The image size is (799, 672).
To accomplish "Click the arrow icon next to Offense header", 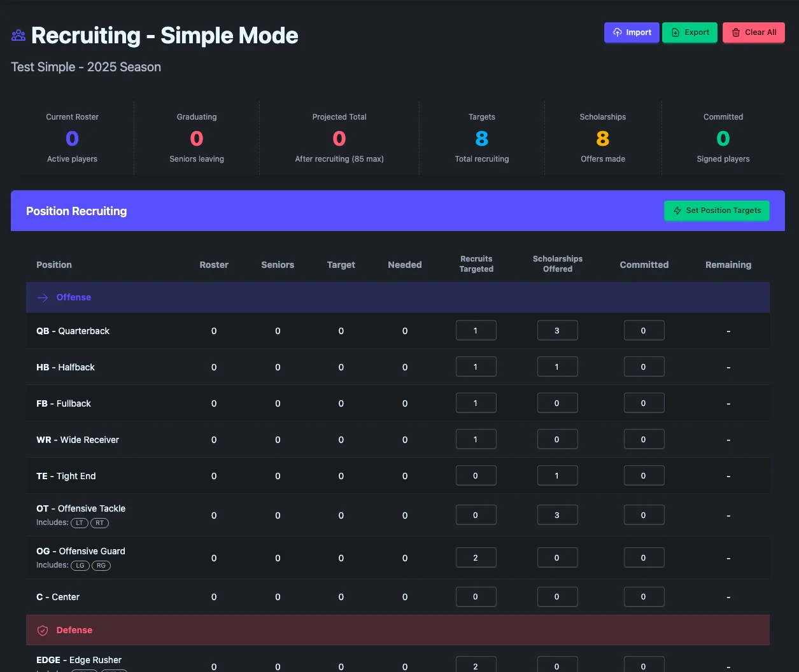I will (42, 297).
